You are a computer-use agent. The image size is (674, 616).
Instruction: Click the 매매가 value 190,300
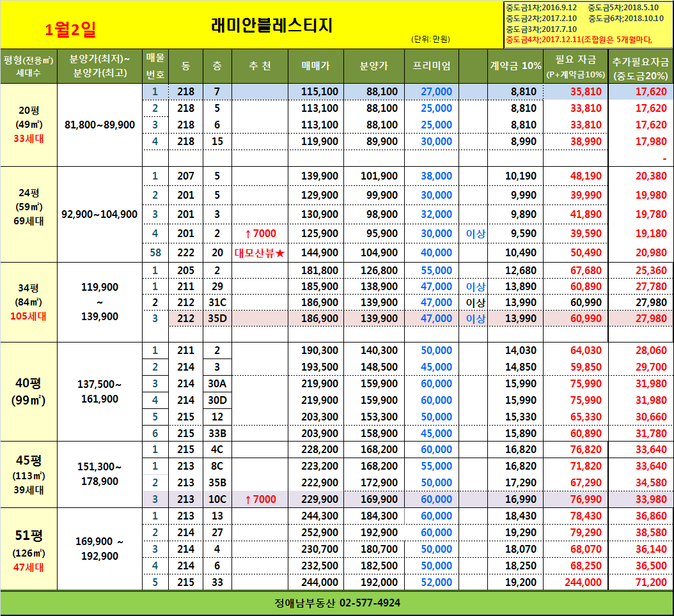point(319,350)
